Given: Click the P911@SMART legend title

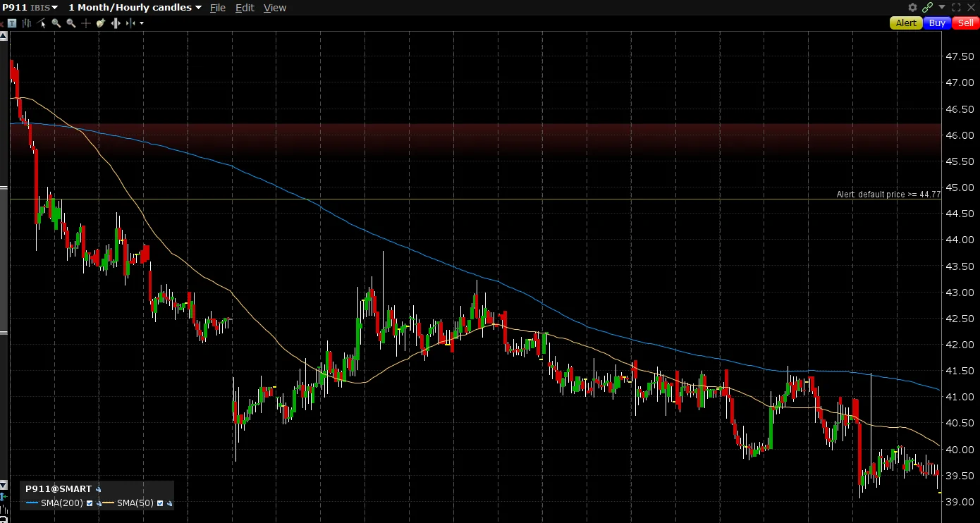Looking at the screenshot, I should click(59, 488).
